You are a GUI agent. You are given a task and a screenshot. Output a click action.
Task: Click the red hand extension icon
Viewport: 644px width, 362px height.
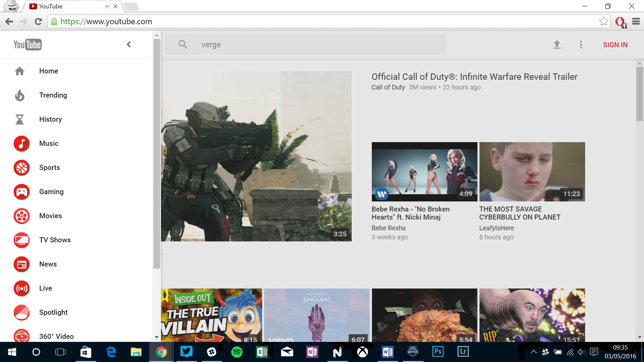[x=621, y=22]
